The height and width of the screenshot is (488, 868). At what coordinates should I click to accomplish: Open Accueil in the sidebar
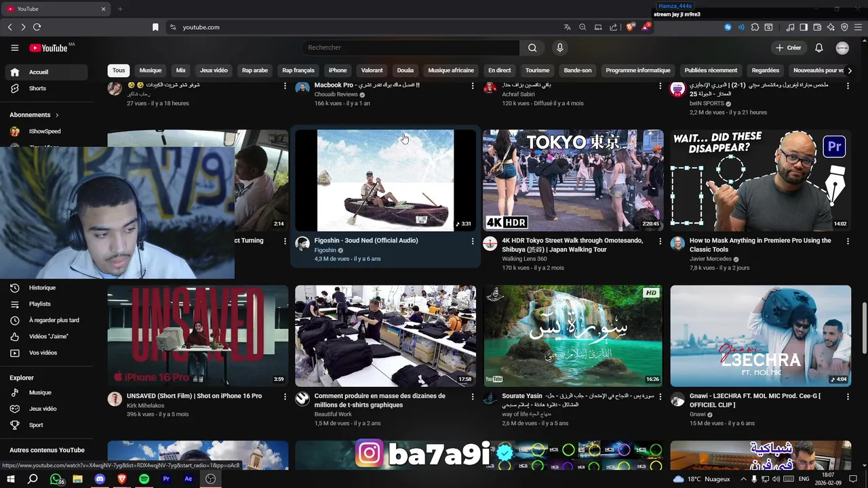[47, 72]
